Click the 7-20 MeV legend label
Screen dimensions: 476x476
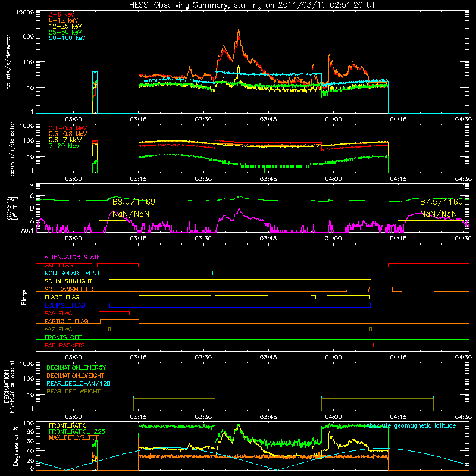point(64,146)
